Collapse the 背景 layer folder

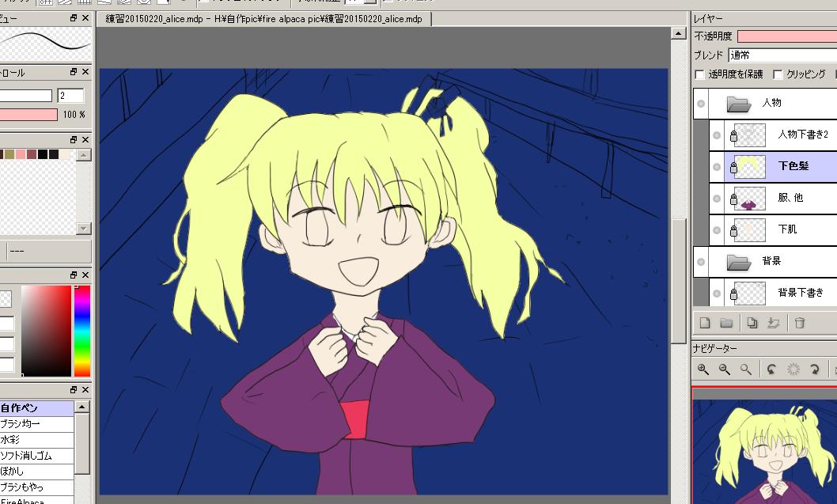[x=739, y=262]
